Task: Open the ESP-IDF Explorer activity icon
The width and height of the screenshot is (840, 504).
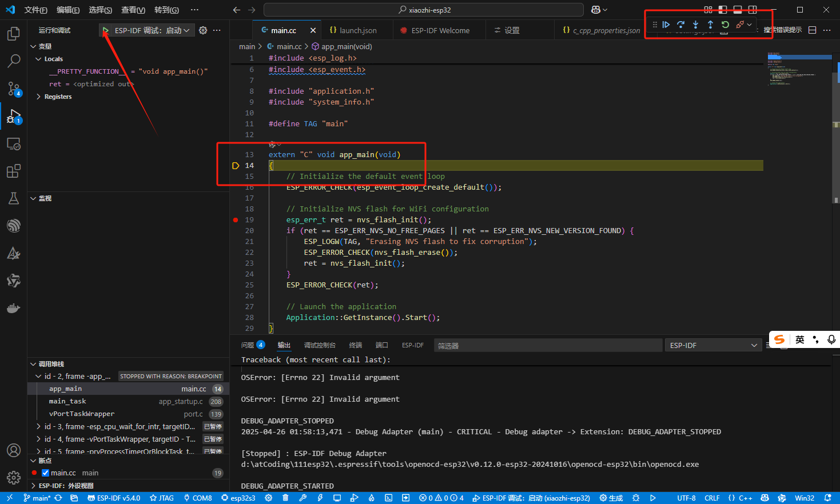Action: coord(13,226)
